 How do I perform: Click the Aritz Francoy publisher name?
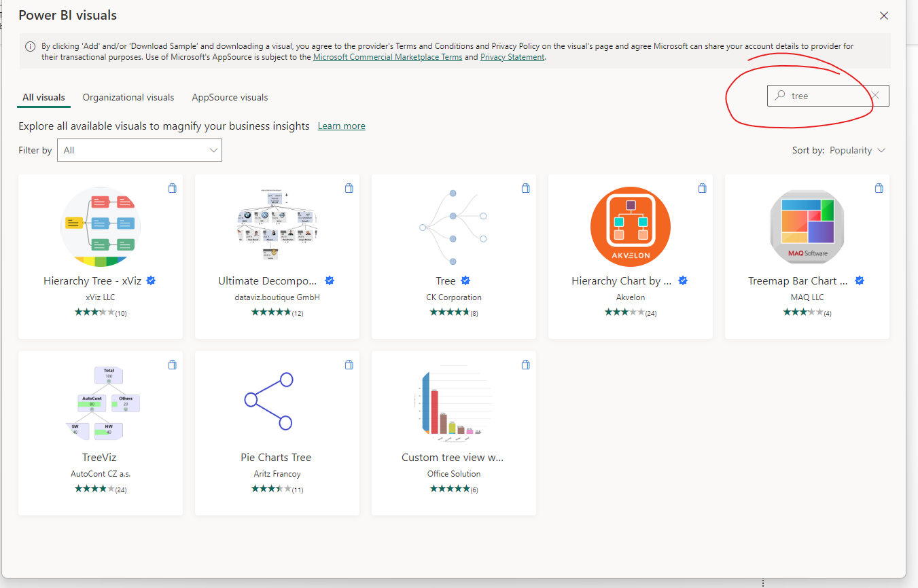coord(277,474)
